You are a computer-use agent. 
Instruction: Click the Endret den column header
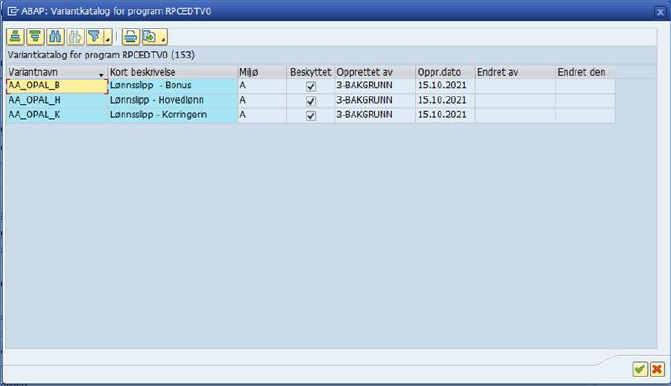tap(585, 72)
